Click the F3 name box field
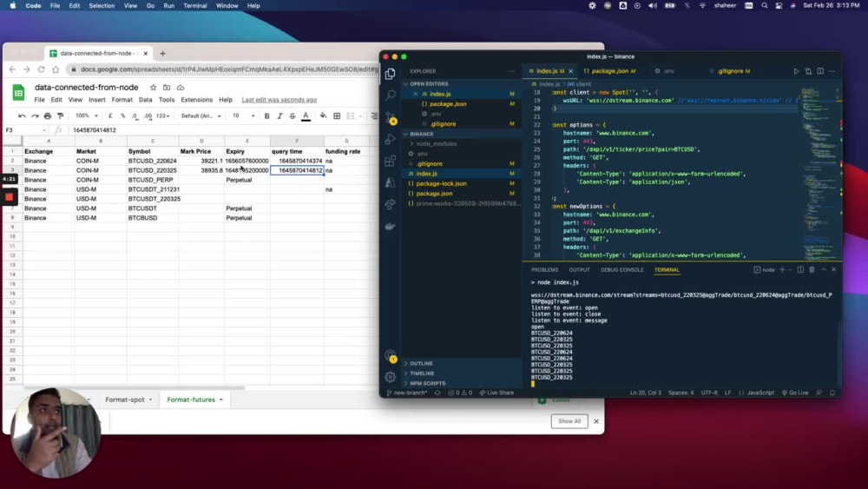 [x=25, y=130]
